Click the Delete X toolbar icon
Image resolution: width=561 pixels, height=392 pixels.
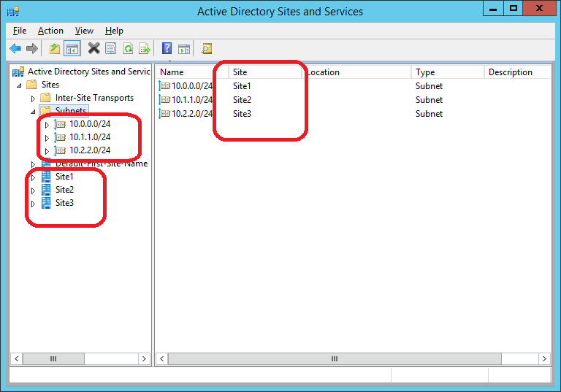pos(93,48)
